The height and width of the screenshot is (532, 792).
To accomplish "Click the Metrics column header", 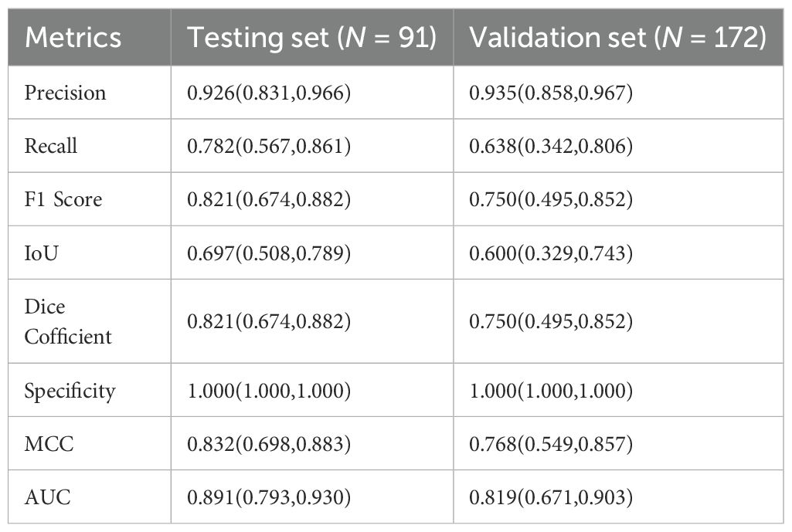I will click(x=73, y=37).
